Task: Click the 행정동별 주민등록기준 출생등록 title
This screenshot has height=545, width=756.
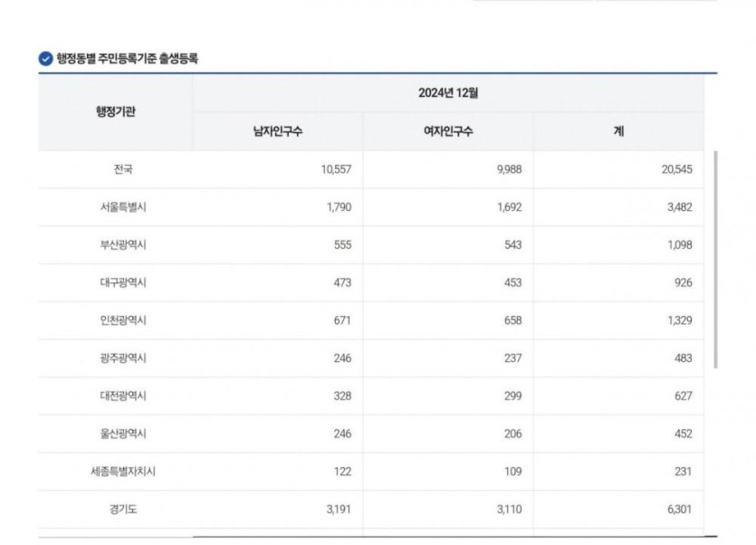Action: tap(128, 59)
